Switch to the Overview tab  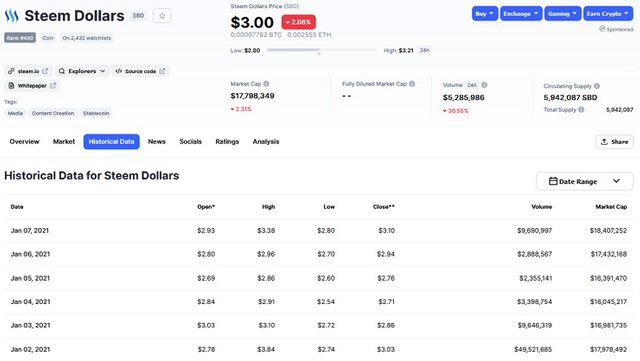coord(24,142)
